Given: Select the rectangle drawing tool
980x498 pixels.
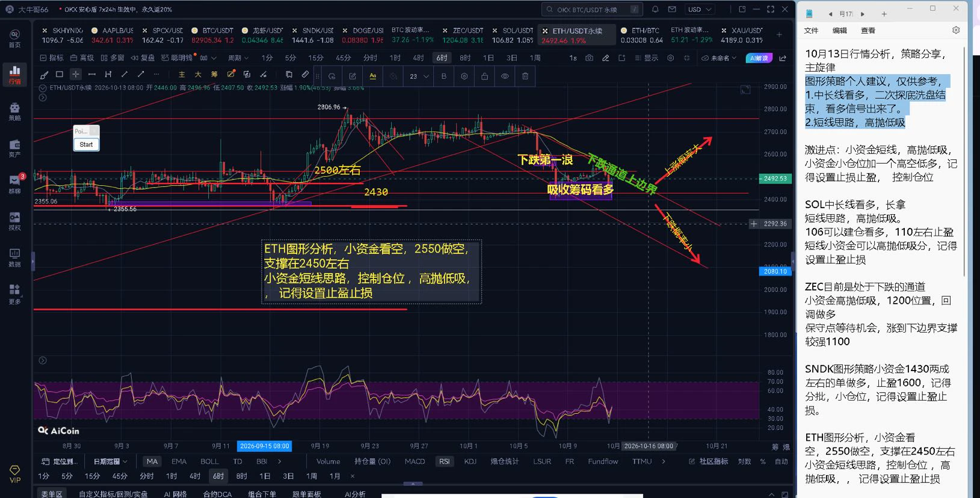Looking at the screenshot, I should pyautogui.click(x=60, y=75).
